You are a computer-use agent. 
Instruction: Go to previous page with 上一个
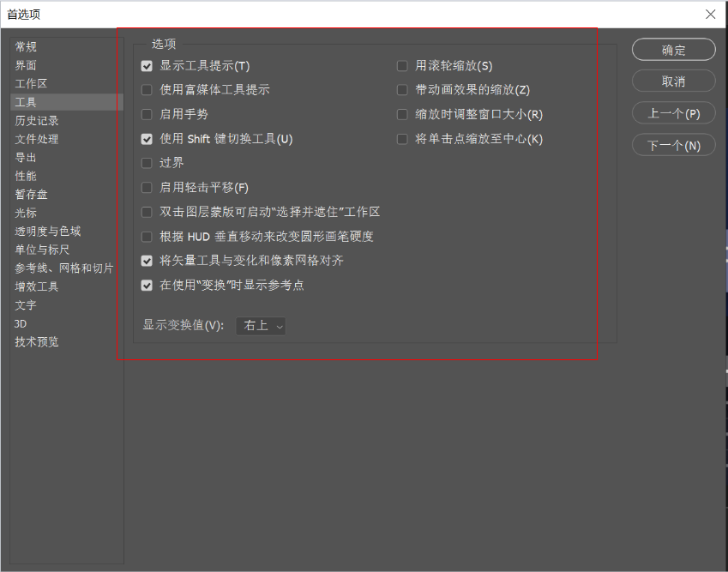pos(673,113)
